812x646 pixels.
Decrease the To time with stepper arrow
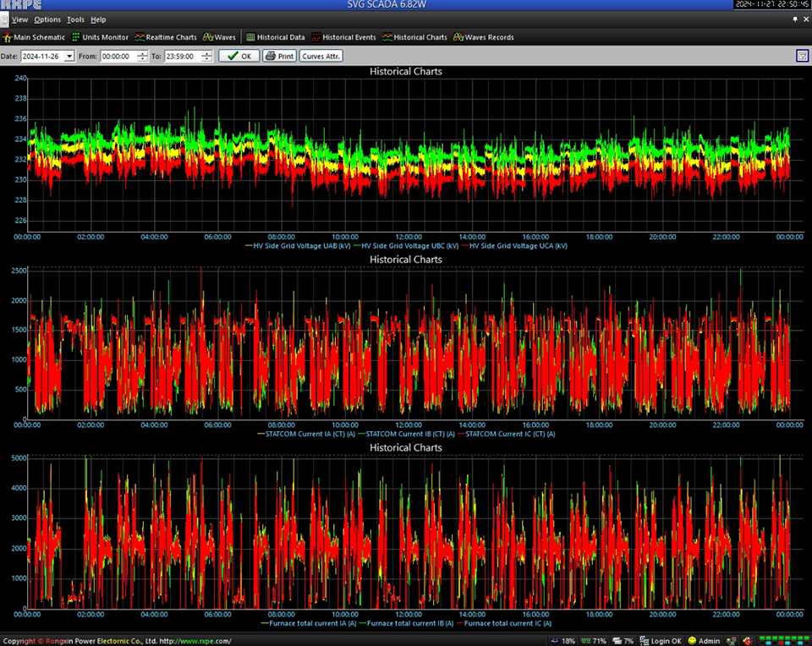click(x=208, y=59)
